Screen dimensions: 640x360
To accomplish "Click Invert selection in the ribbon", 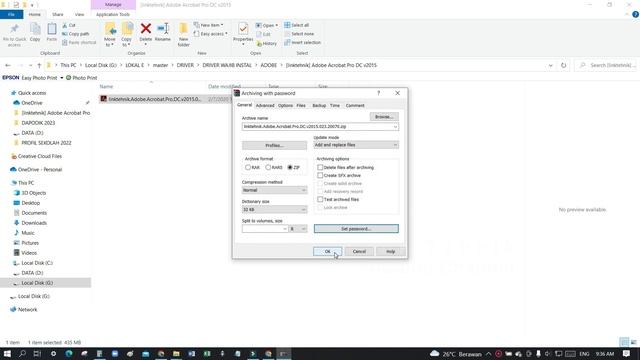I will click(x=302, y=42).
